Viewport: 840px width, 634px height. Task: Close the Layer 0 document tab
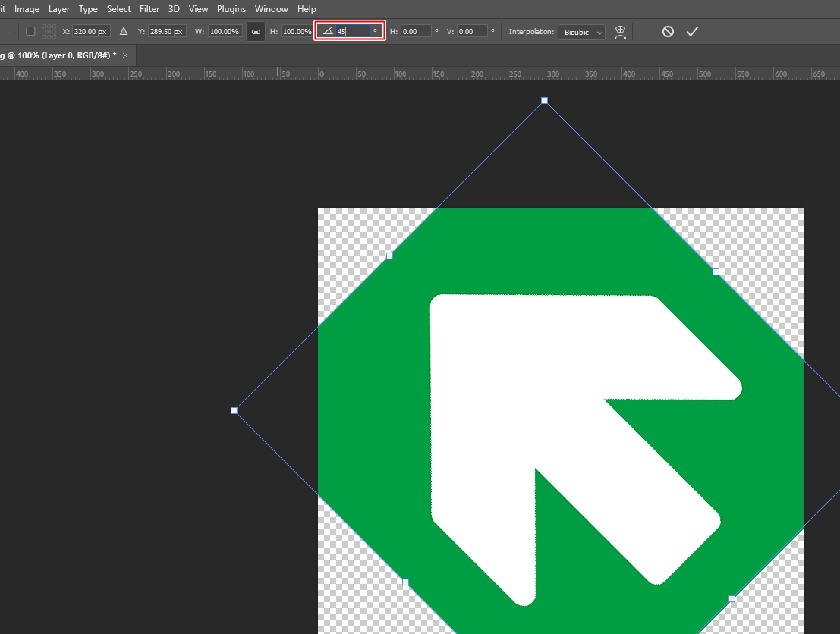pos(125,55)
